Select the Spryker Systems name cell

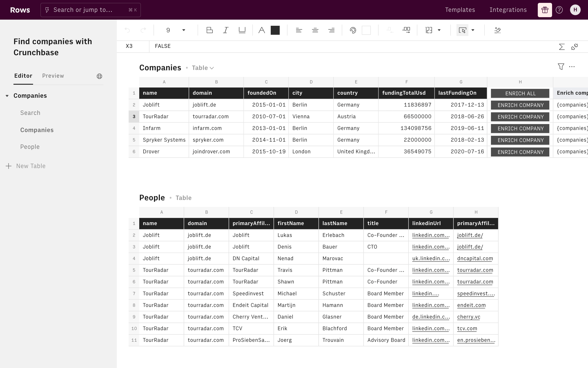164,140
